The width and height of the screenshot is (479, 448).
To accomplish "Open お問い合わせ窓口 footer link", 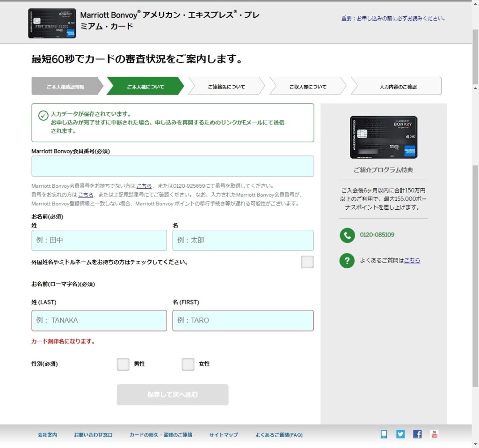I will [93, 435].
